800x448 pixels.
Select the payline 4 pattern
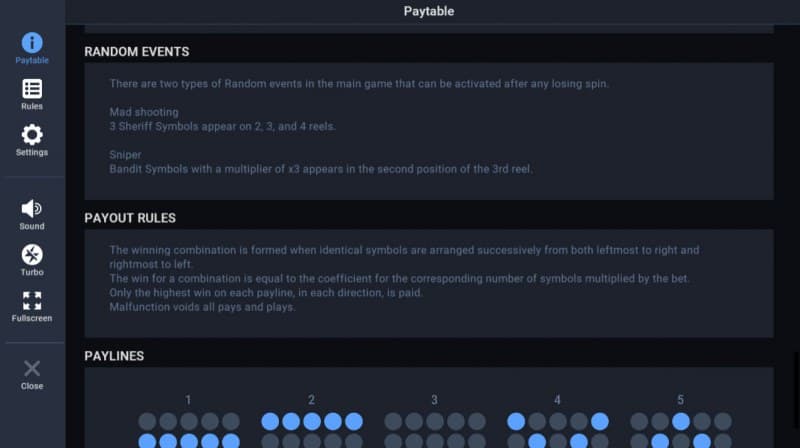557,430
